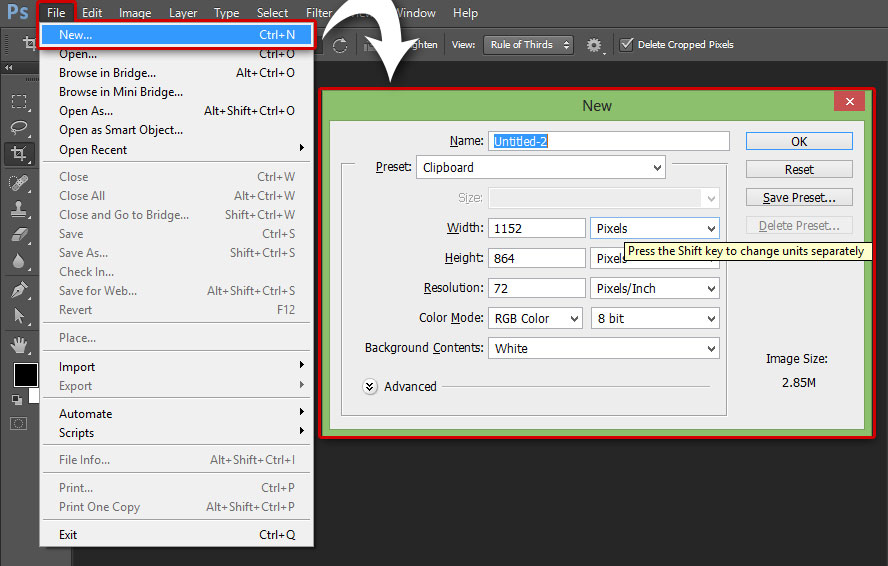Click the Image Size 2.85M value

click(799, 382)
